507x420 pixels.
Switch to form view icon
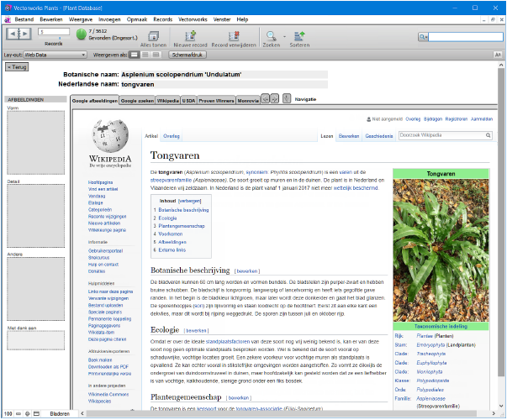[x=134, y=55]
